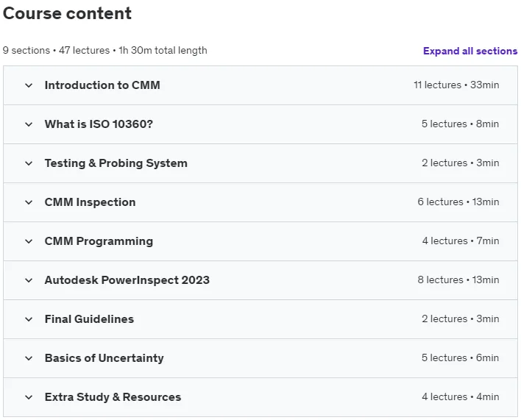Click the 11 lectures • 33min label
The height and width of the screenshot is (420, 521).
click(x=456, y=85)
